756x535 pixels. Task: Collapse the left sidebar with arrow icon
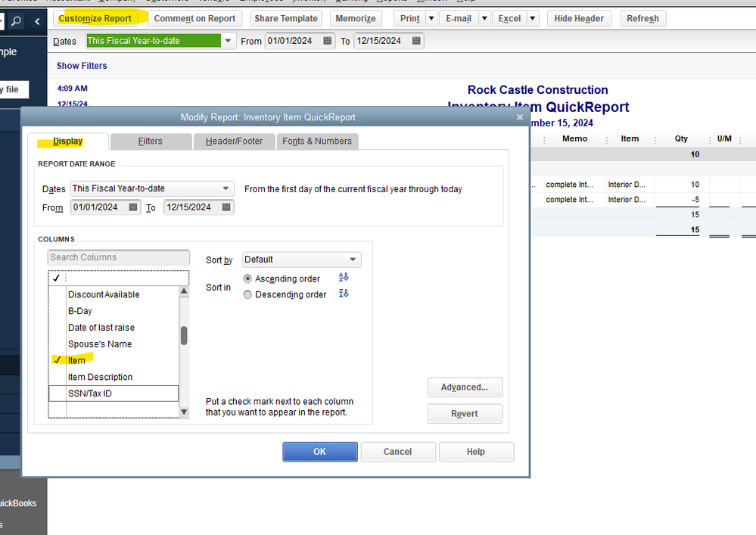pos(37,20)
